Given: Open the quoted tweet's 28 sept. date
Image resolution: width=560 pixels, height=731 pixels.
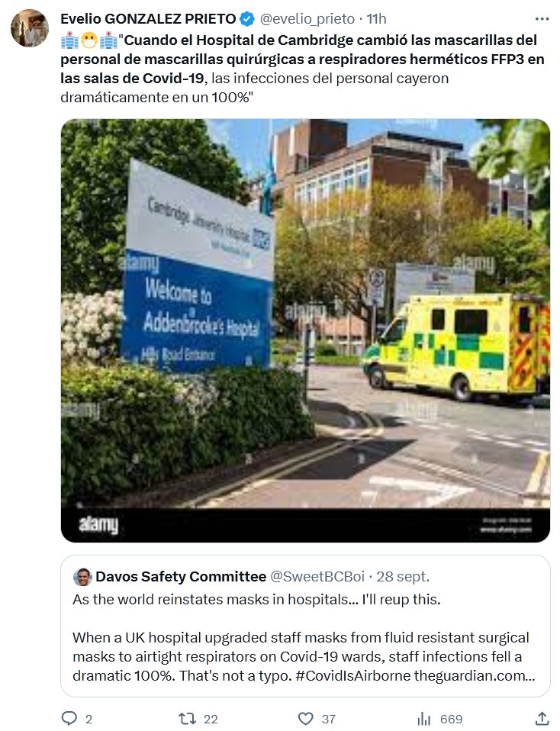Looking at the screenshot, I should (x=403, y=577).
